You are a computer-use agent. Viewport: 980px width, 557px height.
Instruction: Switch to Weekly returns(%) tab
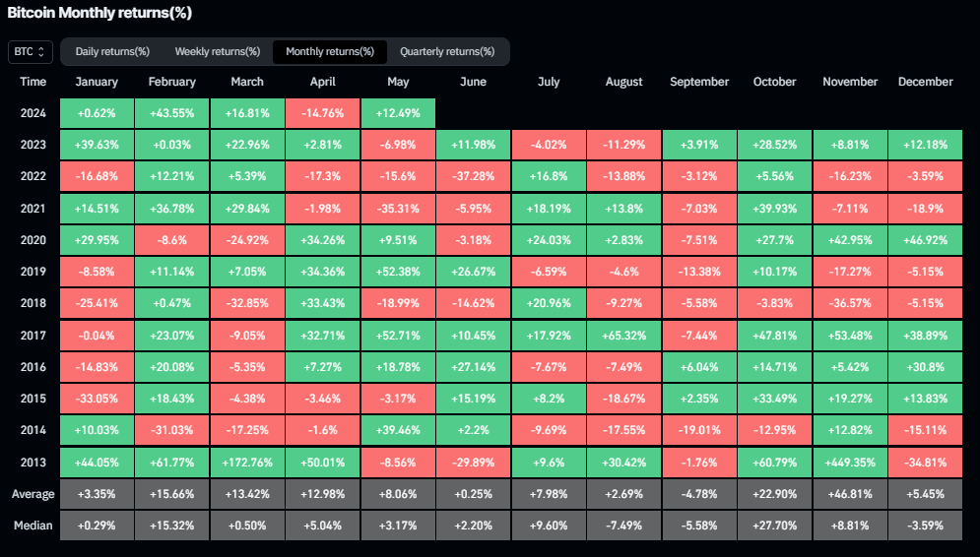click(x=218, y=51)
